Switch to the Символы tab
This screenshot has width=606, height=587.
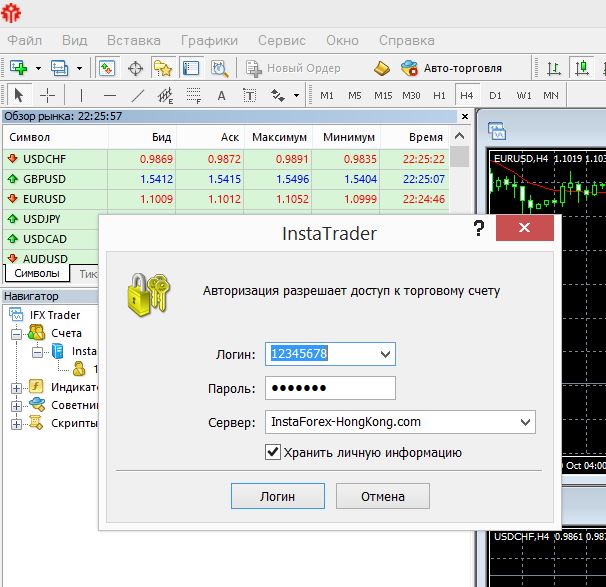(x=37, y=274)
